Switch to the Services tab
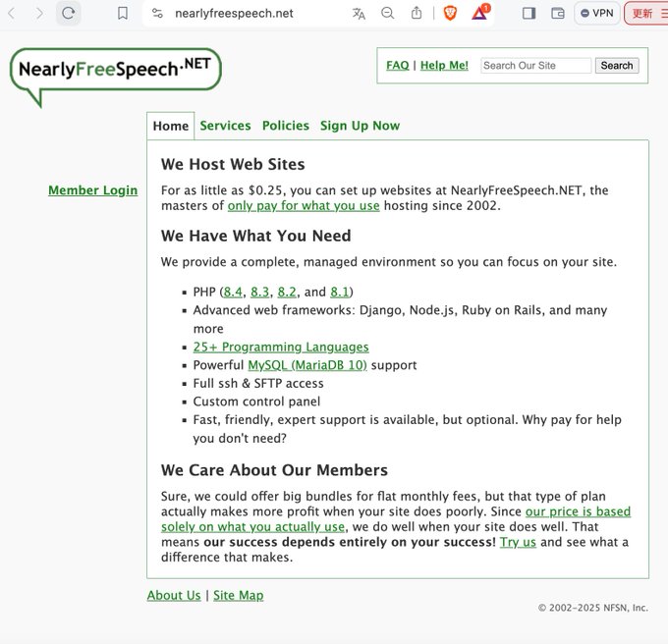Viewport: 668px width, 644px height. click(225, 126)
